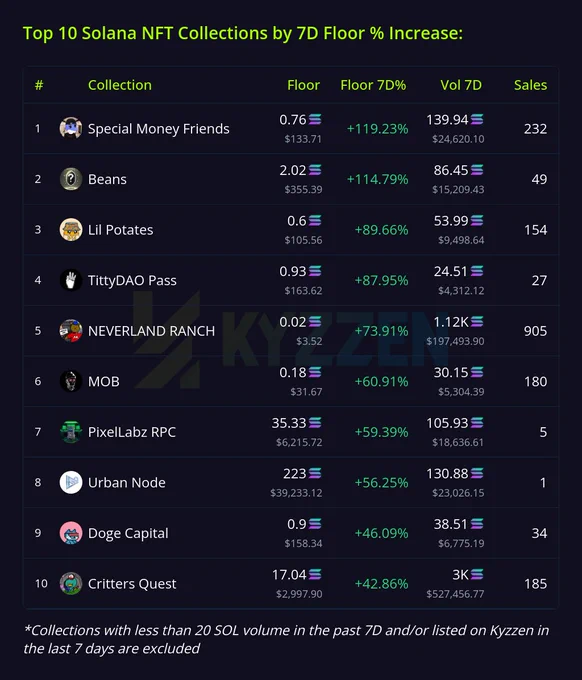Click the Solana icon beside 223 floor

click(x=315, y=473)
